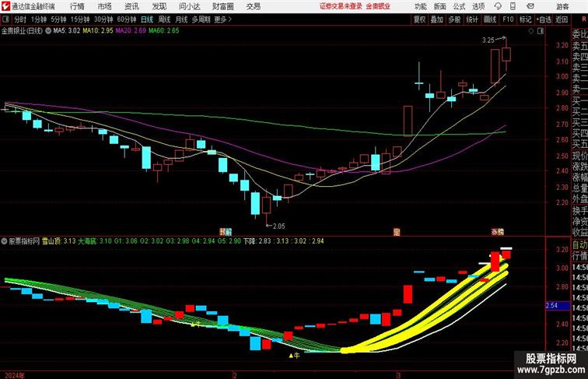The image size is (588, 379).
Task: Expand main chart indicator dropdown beside 金贵银业(日线)
Action: click(x=48, y=31)
